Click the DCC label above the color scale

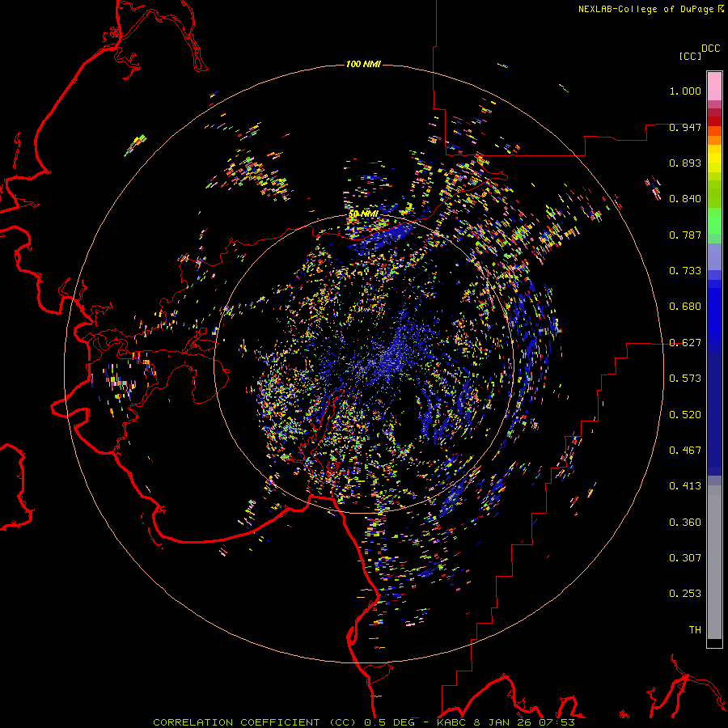point(710,49)
